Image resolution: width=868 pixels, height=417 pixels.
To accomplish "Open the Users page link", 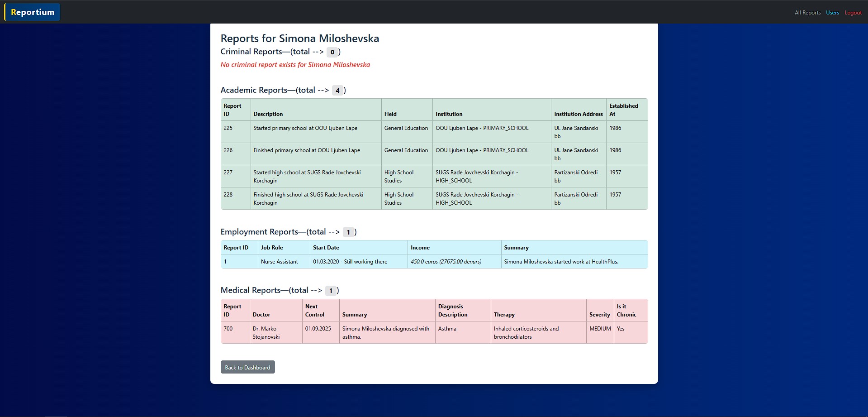I will pyautogui.click(x=832, y=13).
